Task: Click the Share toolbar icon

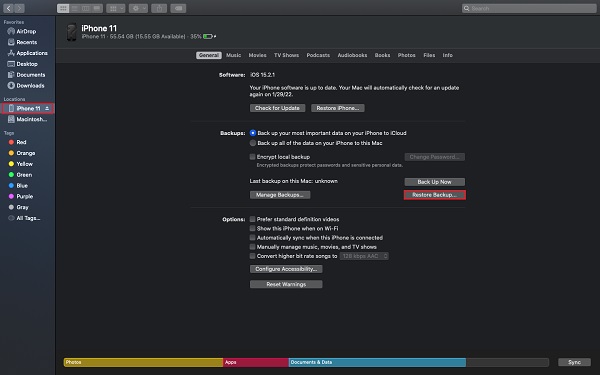Action: click(159, 8)
